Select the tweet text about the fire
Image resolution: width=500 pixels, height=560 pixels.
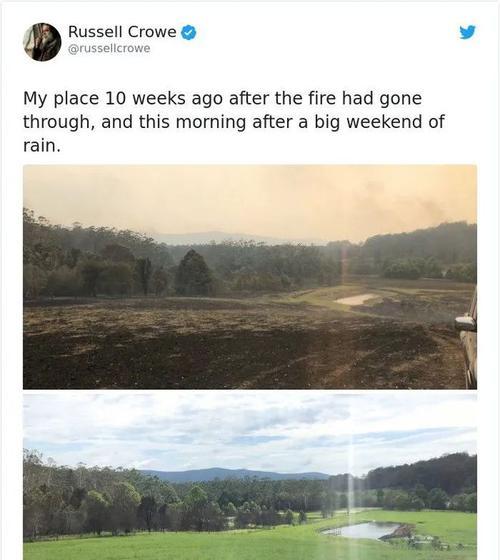click(x=234, y=122)
